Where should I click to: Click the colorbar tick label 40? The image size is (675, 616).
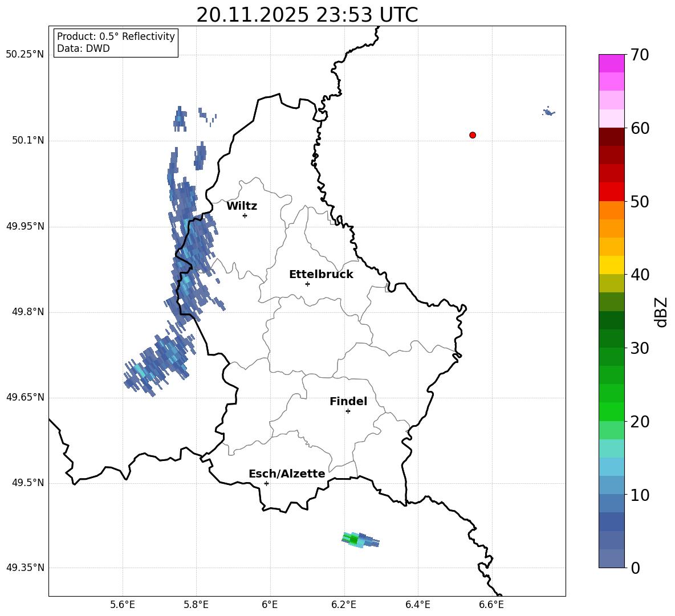click(x=640, y=275)
